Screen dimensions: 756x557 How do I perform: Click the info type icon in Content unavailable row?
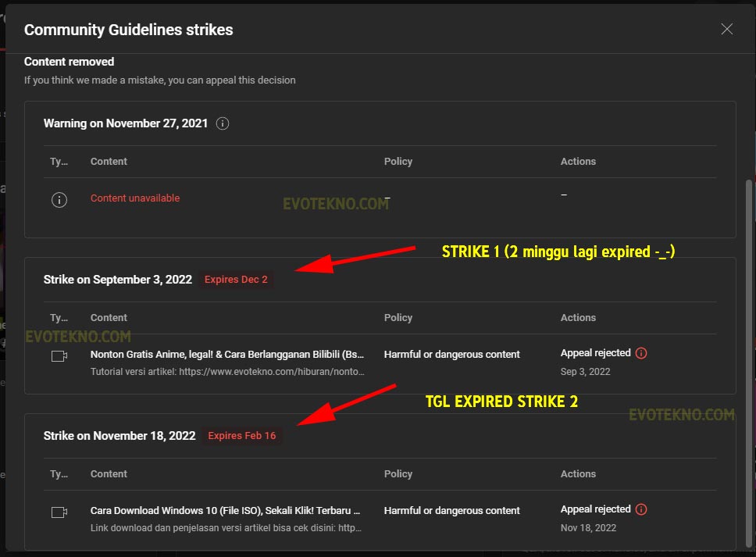tap(59, 199)
